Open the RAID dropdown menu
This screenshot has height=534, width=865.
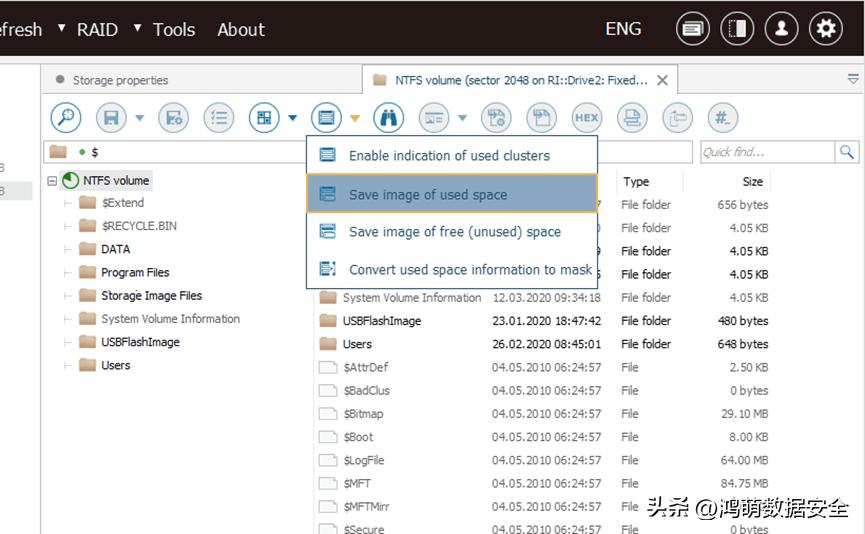(97, 29)
